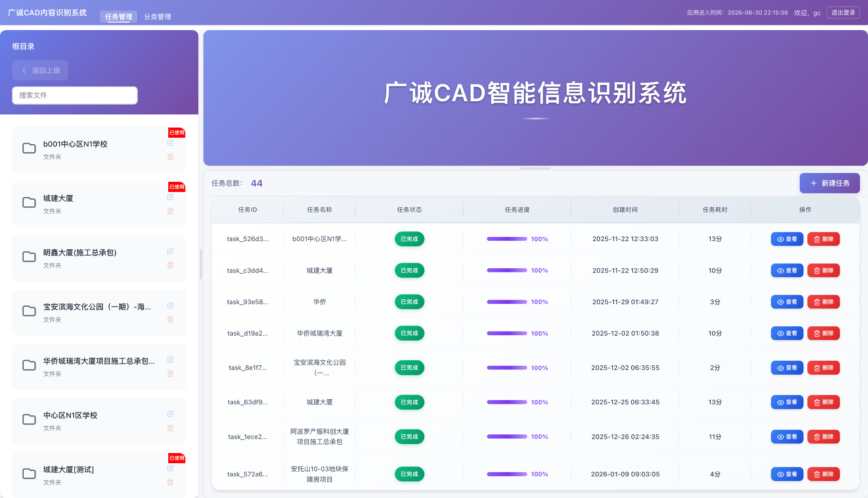Edit the 明鑫大厦(施工总承包) folder
The image size is (868, 498).
click(x=170, y=251)
